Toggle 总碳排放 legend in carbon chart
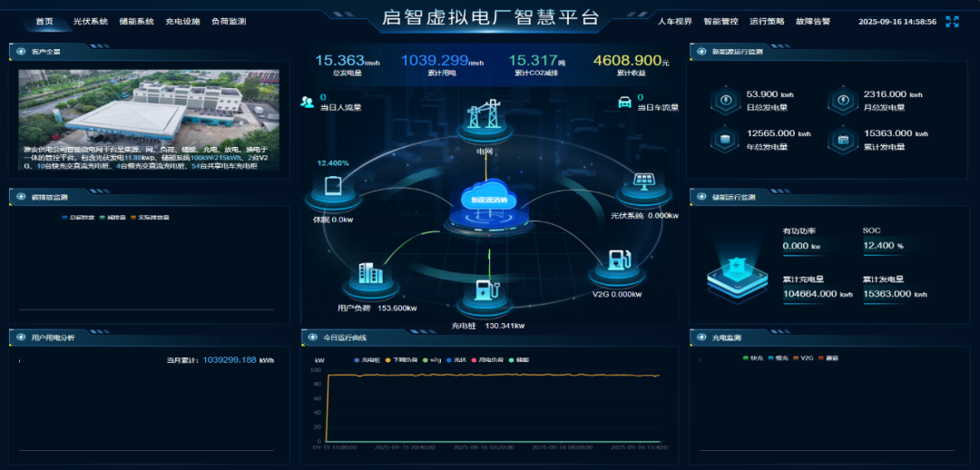Screen dimensions: 980x470 point(78,218)
